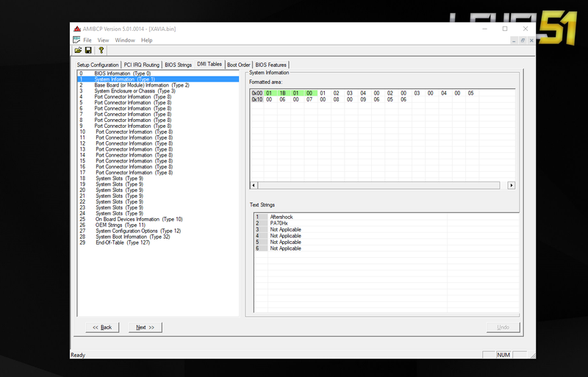The image size is (588, 377).
Task: Select row 9 Port Connector Information
Action: [158, 126]
